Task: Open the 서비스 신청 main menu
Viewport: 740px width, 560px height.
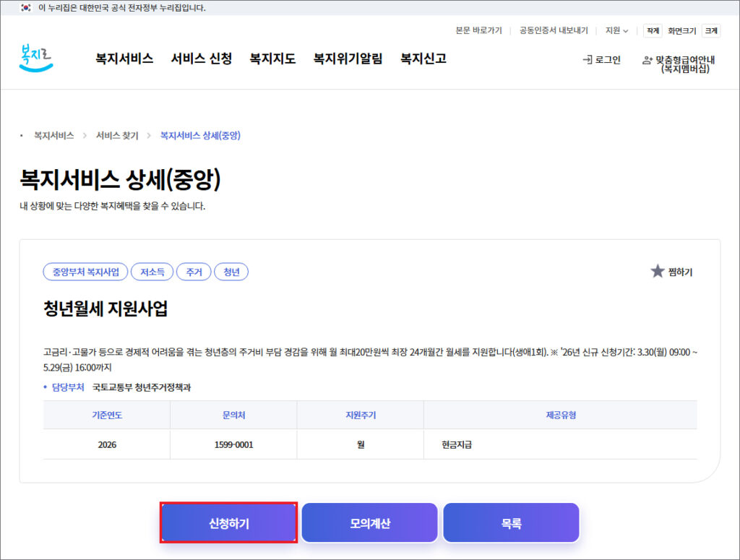Action: point(202,59)
